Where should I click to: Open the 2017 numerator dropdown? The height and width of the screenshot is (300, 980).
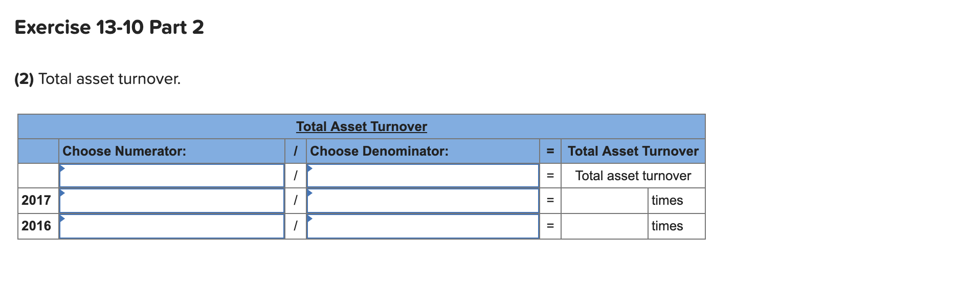[171, 200]
